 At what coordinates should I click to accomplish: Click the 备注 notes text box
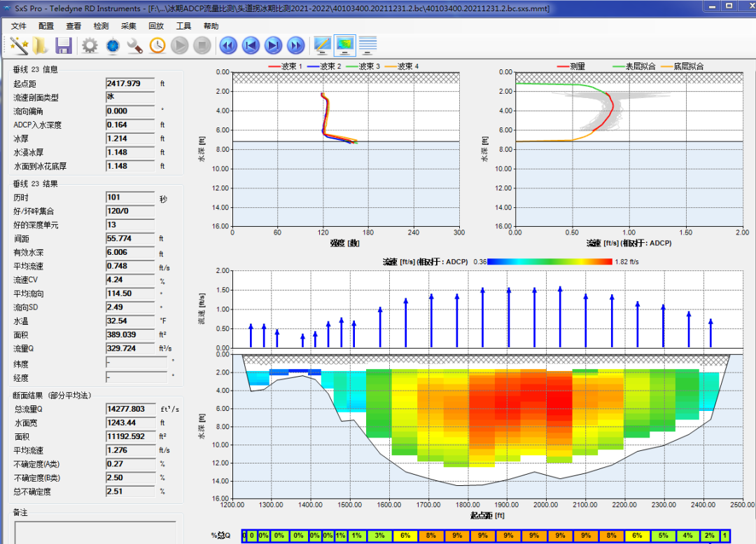coord(94,532)
